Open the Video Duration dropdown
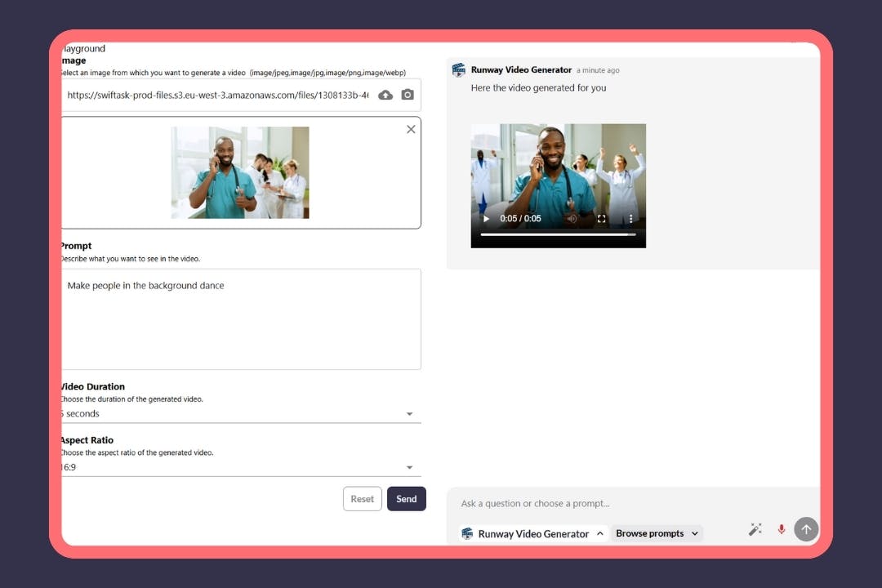Screen dimensions: 882x588 (409, 414)
